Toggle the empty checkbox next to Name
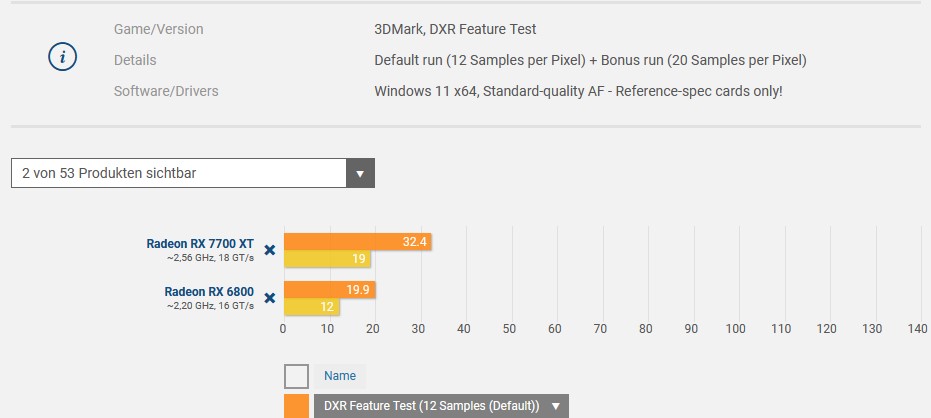931x418 pixels. click(296, 376)
